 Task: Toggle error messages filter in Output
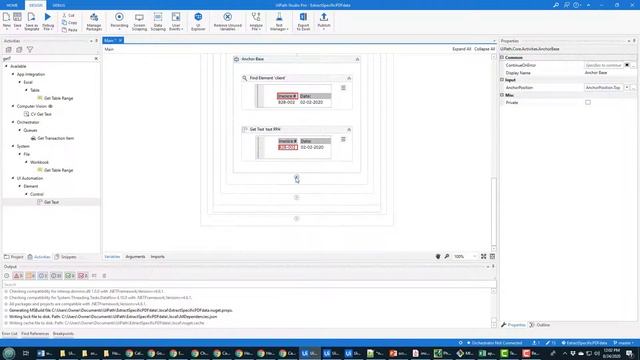[18, 276]
